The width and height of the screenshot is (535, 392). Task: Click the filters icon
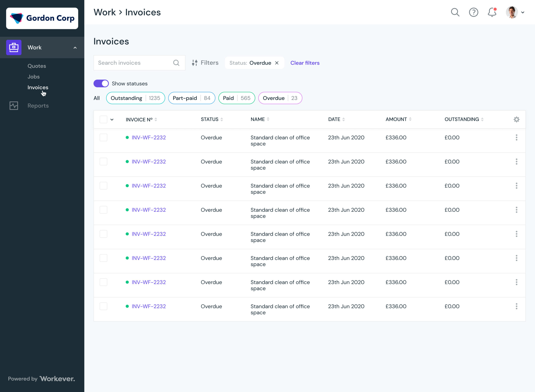195,63
